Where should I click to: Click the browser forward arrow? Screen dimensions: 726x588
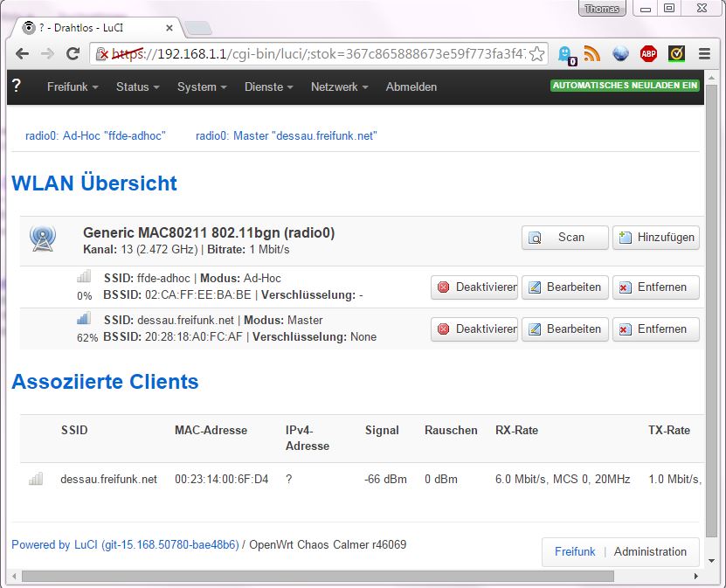click(47, 54)
